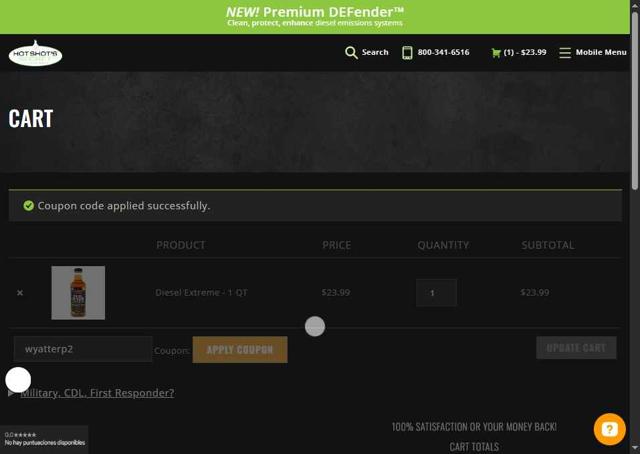Open the Diesel Extreme - 1 QT product link

pos(201,292)
